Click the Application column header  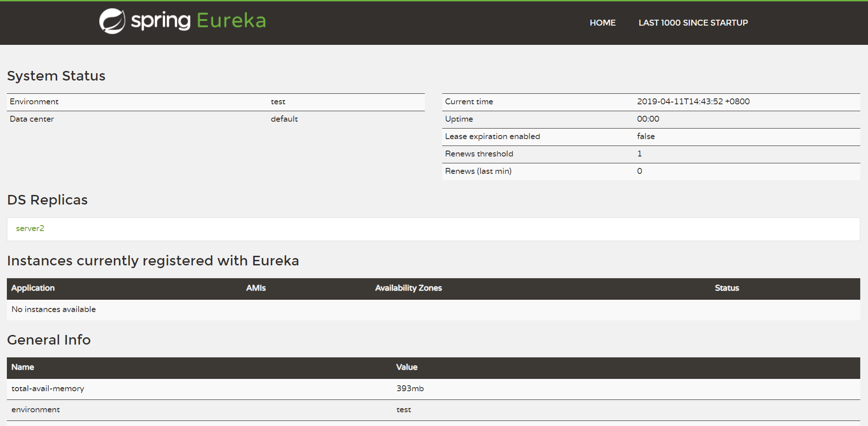(x=33, y=288)
